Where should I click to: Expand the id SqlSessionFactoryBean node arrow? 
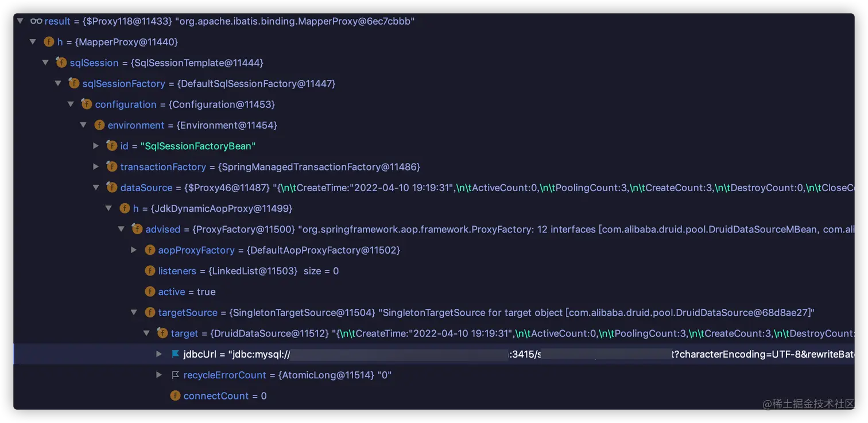pos(96,146)
